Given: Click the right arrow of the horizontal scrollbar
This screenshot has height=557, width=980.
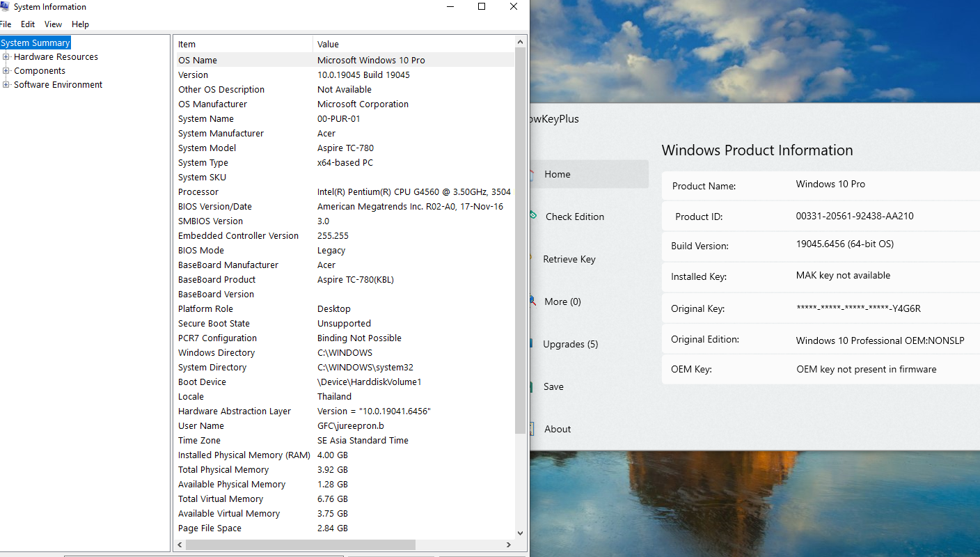Looking at the screenshot, I should coord(509,544).
